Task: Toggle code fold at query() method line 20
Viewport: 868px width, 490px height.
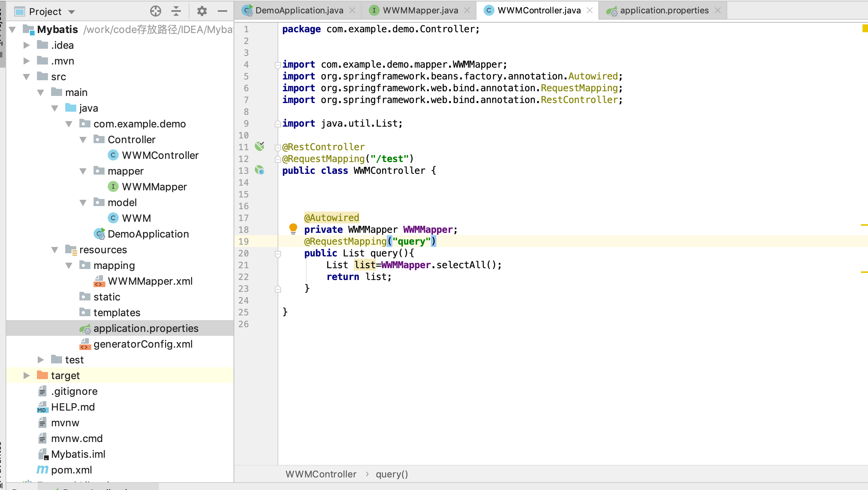Action: tap(278, 254)
